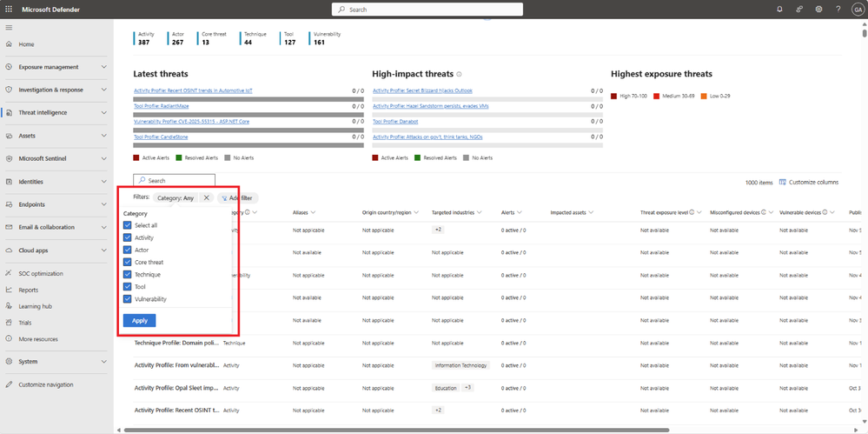Click the Reports chart icon

pos(9,290)
